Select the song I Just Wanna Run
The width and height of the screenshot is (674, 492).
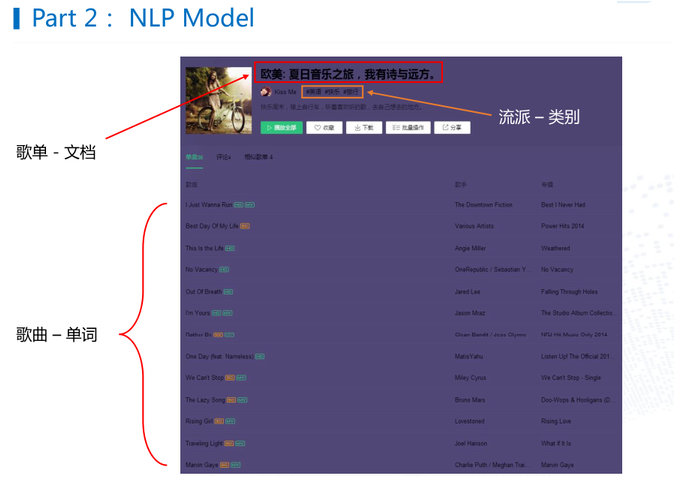(x=209, y=205)
